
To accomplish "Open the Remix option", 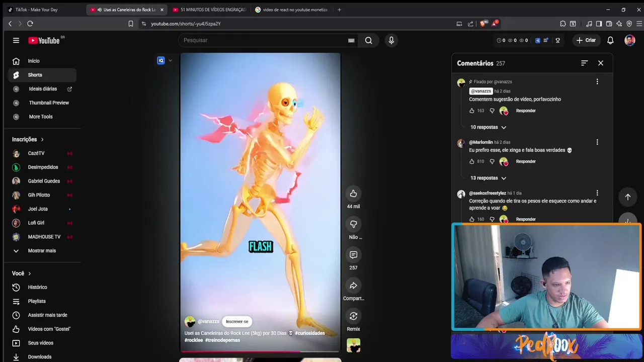I will click(353, 316).
